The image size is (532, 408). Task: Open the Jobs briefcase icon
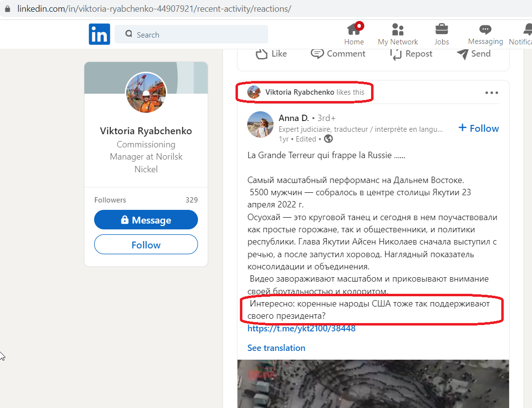click(x=441, y=30)
